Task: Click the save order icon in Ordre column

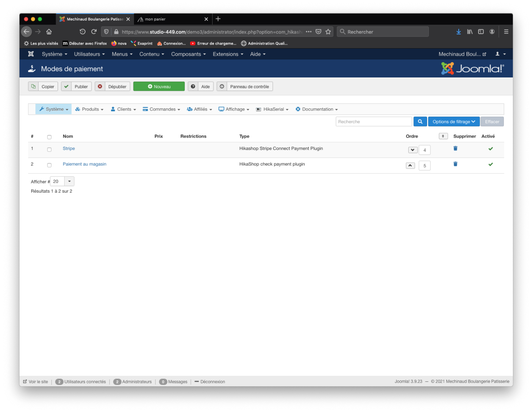Action: point(443,136)
